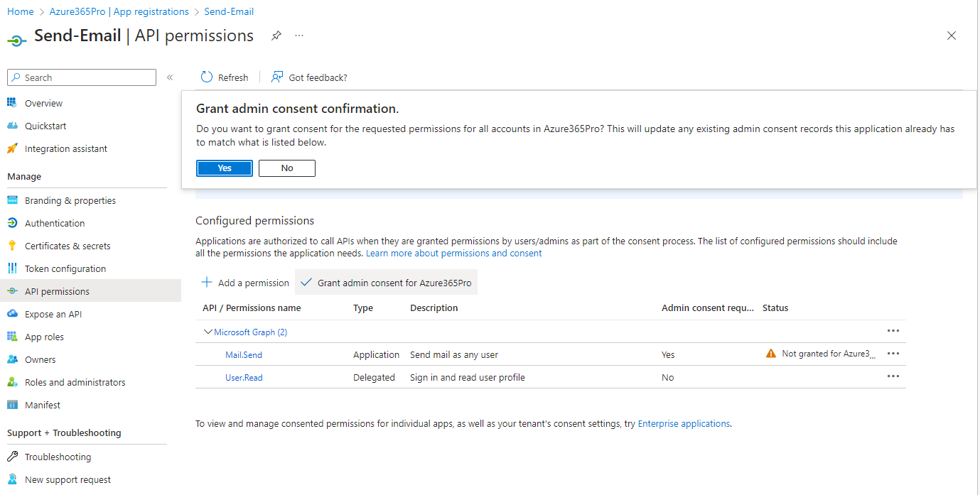Open the User.Read permission link
The image size is (980, 495).
tap(244, 377)
